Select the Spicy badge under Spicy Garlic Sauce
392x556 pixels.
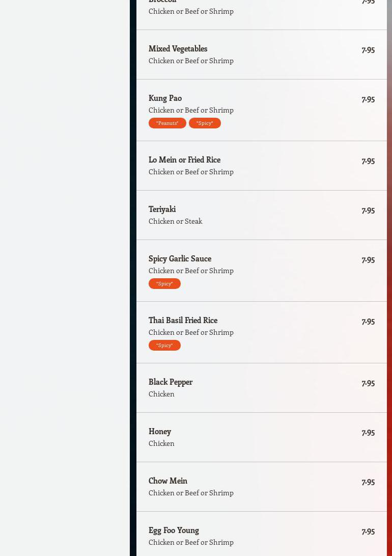164,283
